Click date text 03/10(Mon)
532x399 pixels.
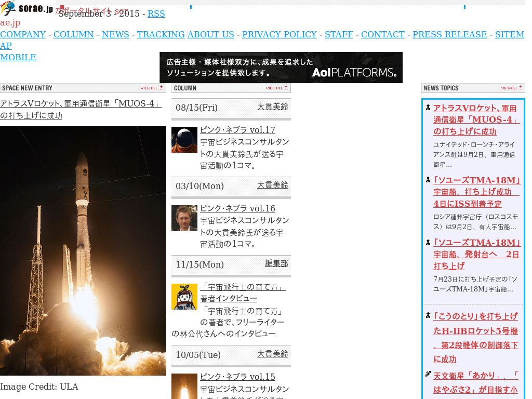point(199,186)
